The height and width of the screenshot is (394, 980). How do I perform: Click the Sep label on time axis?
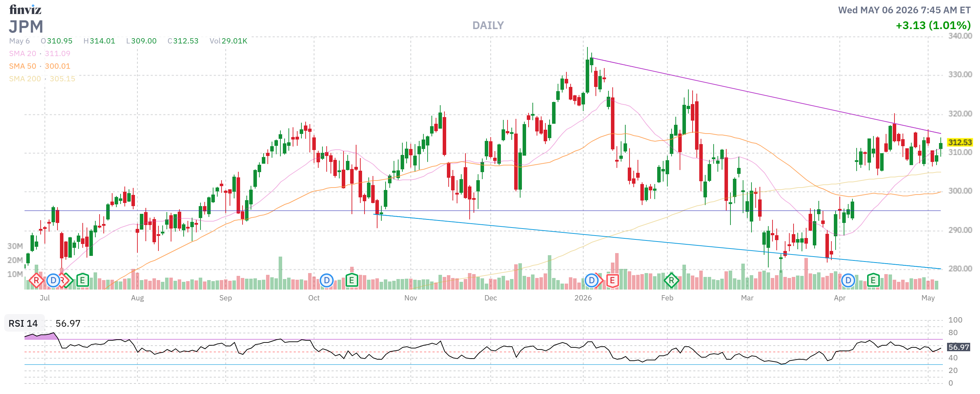click(226, 298)
